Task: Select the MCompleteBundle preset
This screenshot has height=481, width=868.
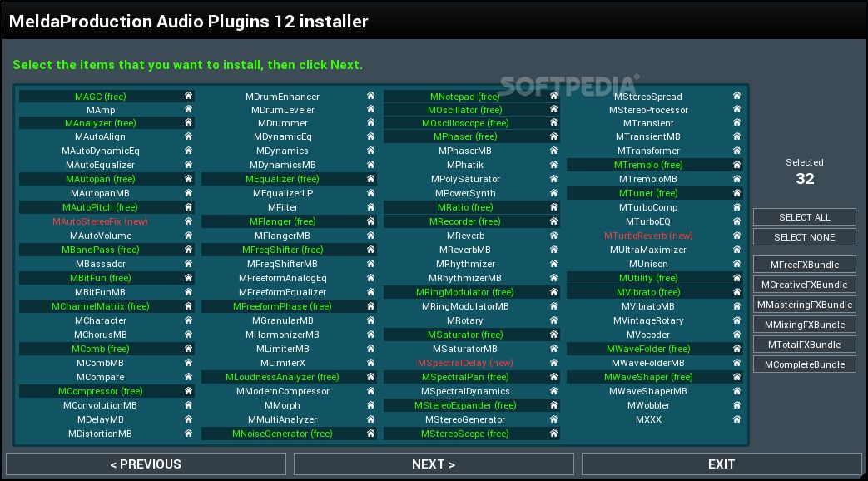Action: click(x=805, y=364)
